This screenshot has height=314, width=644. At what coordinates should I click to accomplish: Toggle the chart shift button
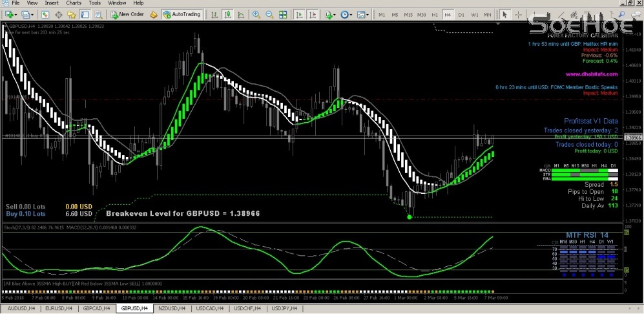311,14
